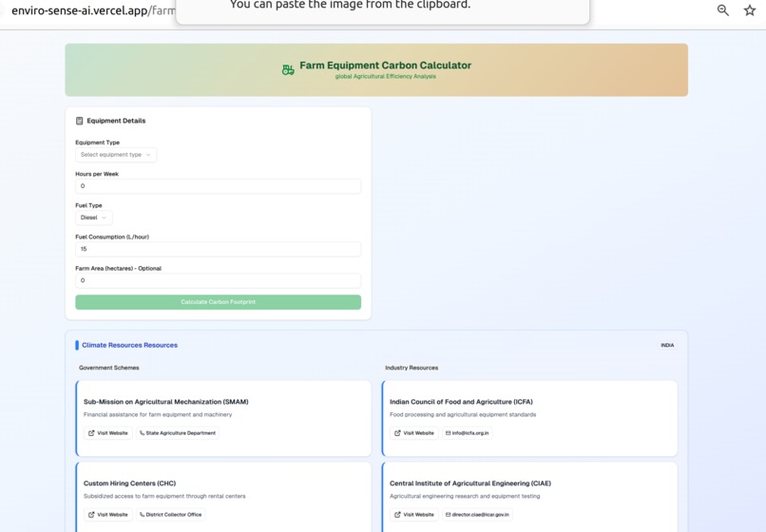
Task: Open the Select equipment type dropdown
Action: point(116,155)
